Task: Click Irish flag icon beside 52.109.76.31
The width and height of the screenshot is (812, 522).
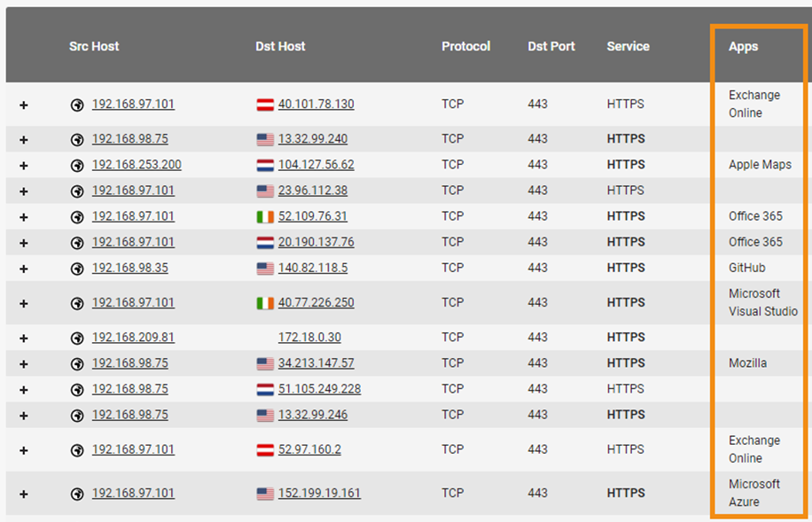Action: [265, 217]
